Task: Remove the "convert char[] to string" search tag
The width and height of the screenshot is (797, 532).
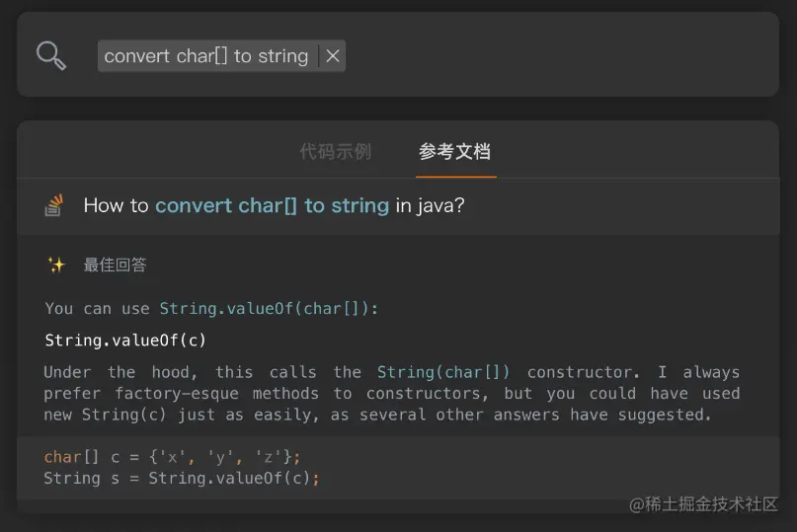Action: [x=333, y=56]
